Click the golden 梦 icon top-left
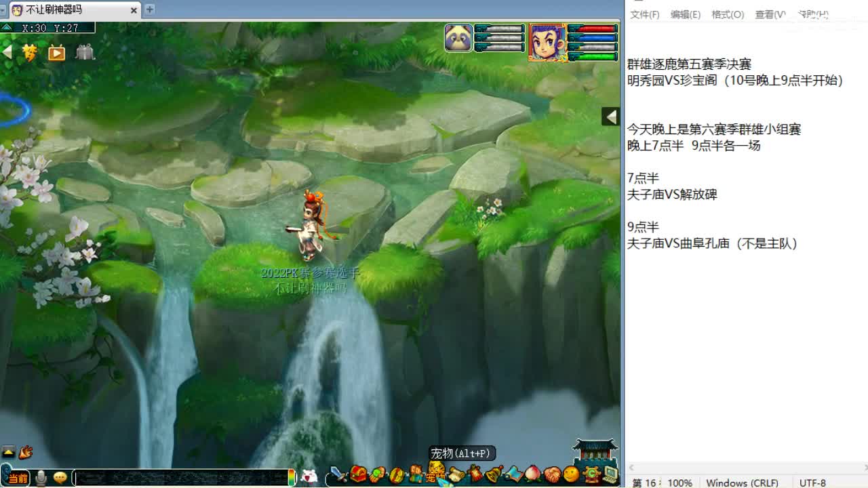Viewport: 868px width, 488px height. coord(30,52)
